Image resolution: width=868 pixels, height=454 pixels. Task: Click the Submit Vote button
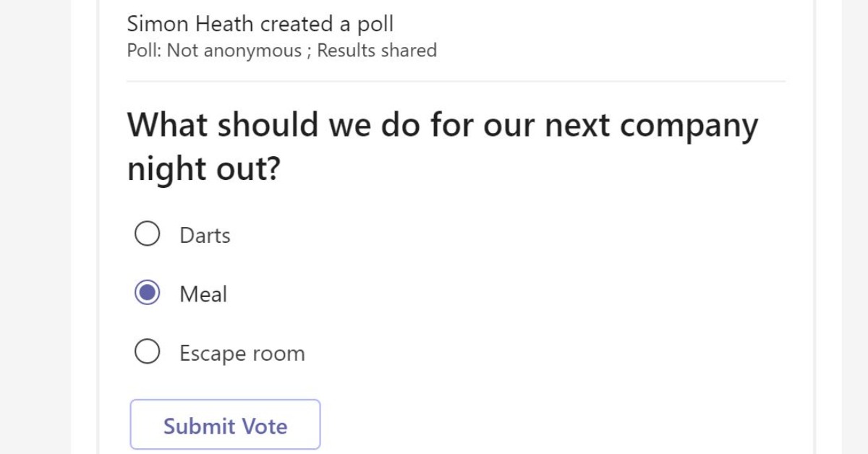click(x=225, y=425)
